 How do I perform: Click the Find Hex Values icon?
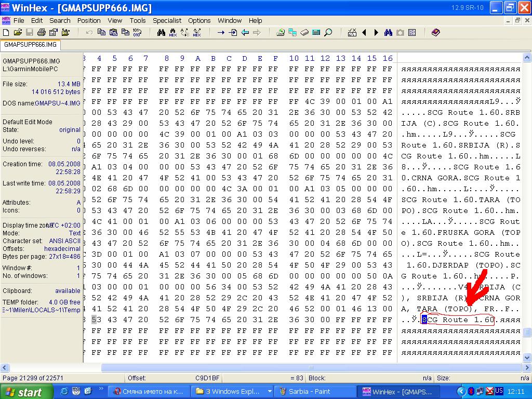[x=173, y=32]
